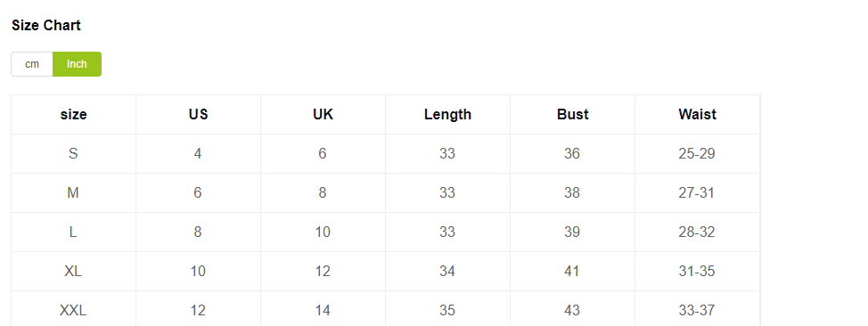Select the S size row label
Image resolution: width=868 pixels, height=326 pixels.
pyautogui.click(x=73, y=153)
